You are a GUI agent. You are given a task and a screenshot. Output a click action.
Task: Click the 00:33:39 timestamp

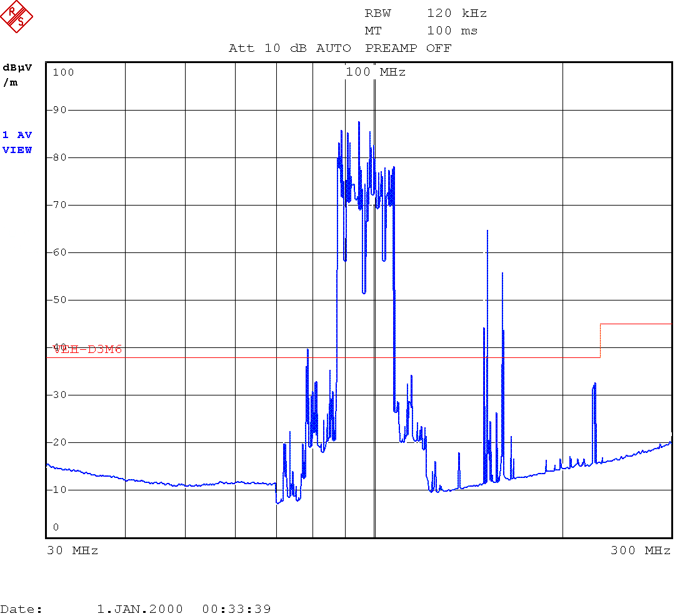click(x=237, y=609)
